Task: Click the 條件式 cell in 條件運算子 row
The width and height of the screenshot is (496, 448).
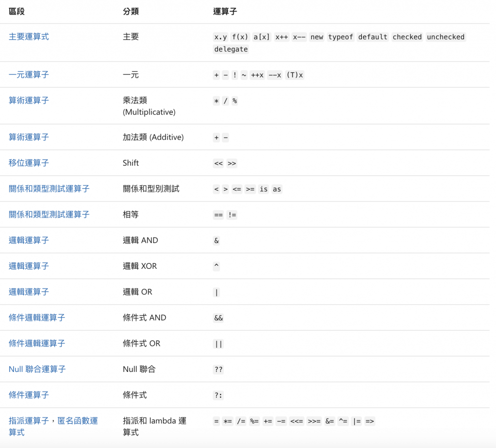Action: [135, 395]
